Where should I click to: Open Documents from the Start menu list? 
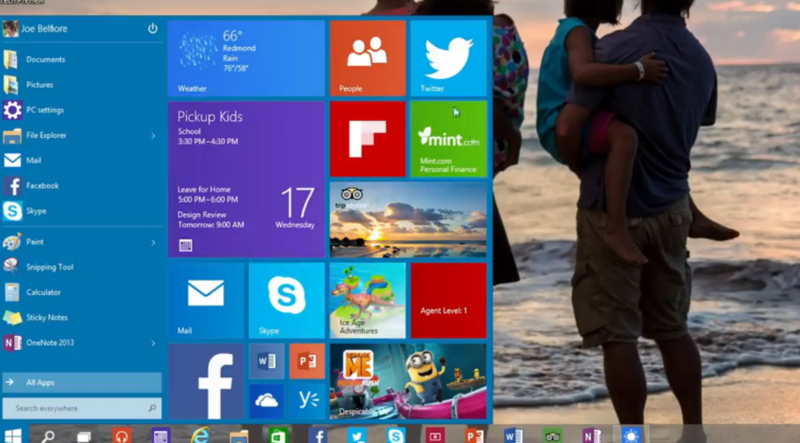pos(82,60)
